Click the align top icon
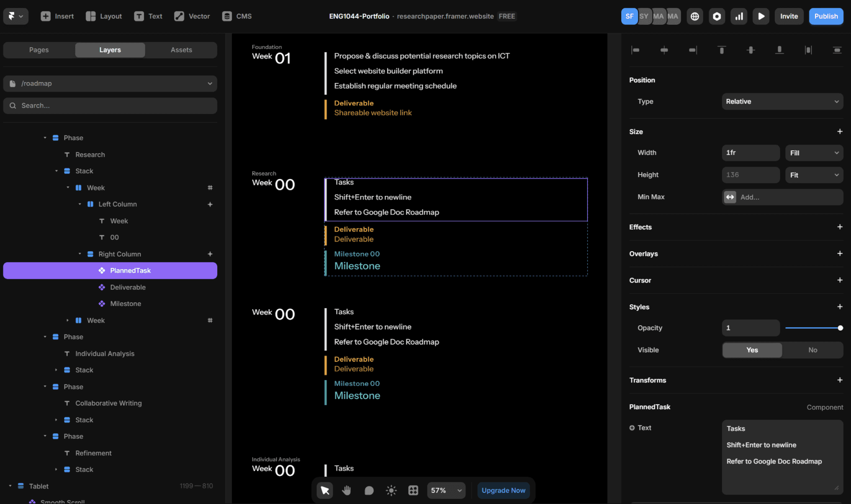The height and width of the screenshot is (504, 851). click(x=722, y=50)
